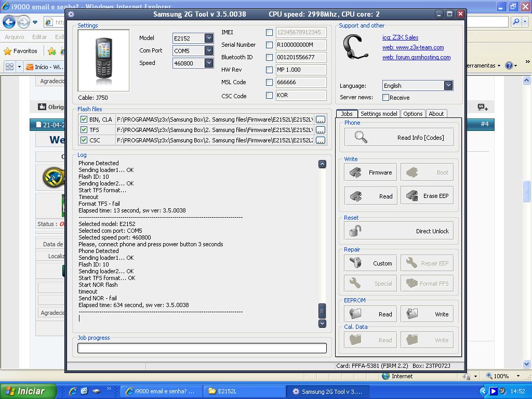The width and height of the screenshot is (532, 399).
Task: Uncheck the CSC flash file checkbox
Action: click(84, 140)
